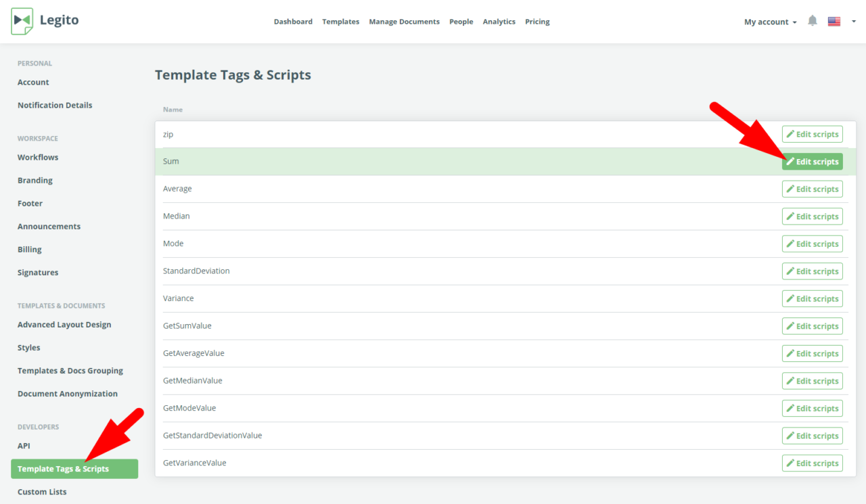This screenshot has height=504, width=866.
Task: Click the pencil icon on zip's Edit scripts button
Action: pyautogui.click(x=790, y=134)
